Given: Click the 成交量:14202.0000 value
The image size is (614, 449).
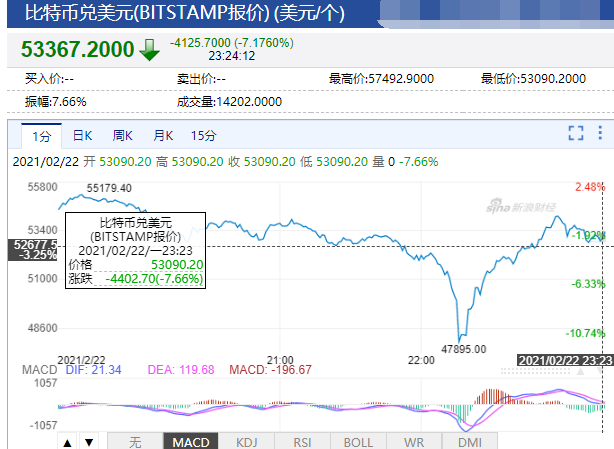Looking at the screenshot, I should (x=229, y=102).
